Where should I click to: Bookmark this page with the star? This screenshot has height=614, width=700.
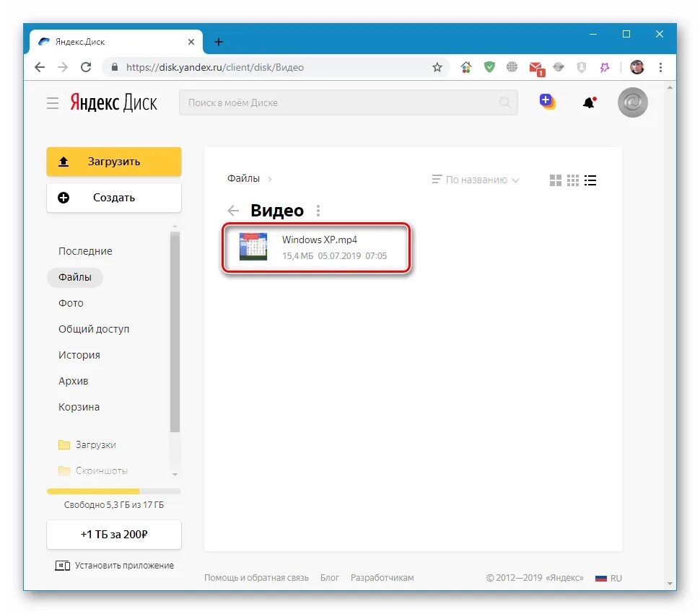437,67
